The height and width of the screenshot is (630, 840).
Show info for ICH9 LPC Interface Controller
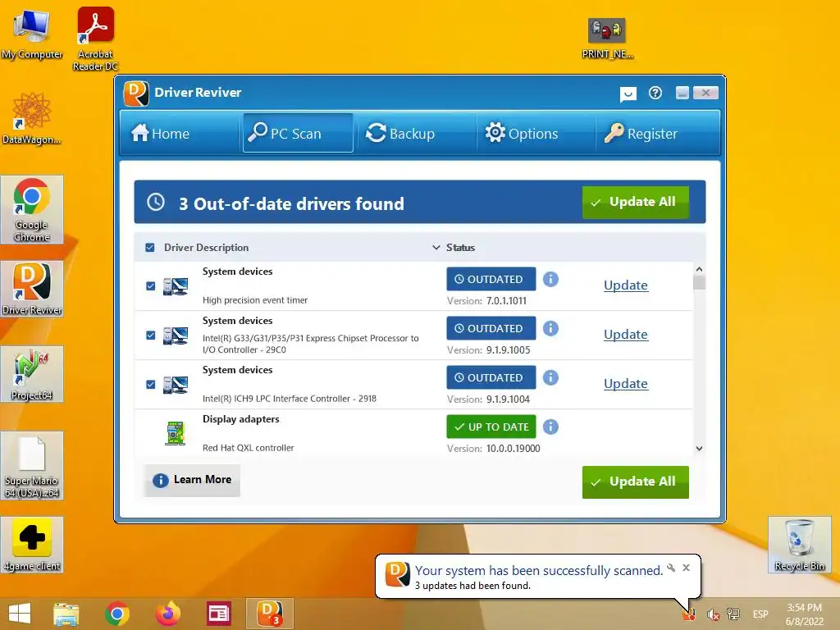click(550, 377)
